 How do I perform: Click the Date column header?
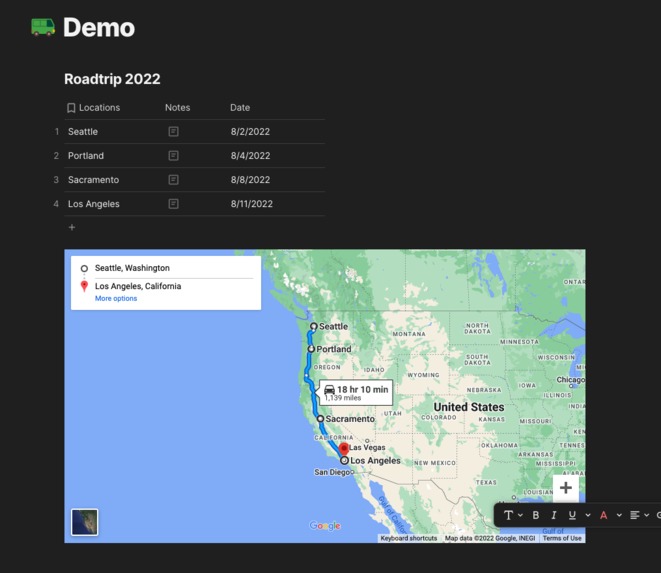pyautogui.click(x=240, y=108)
